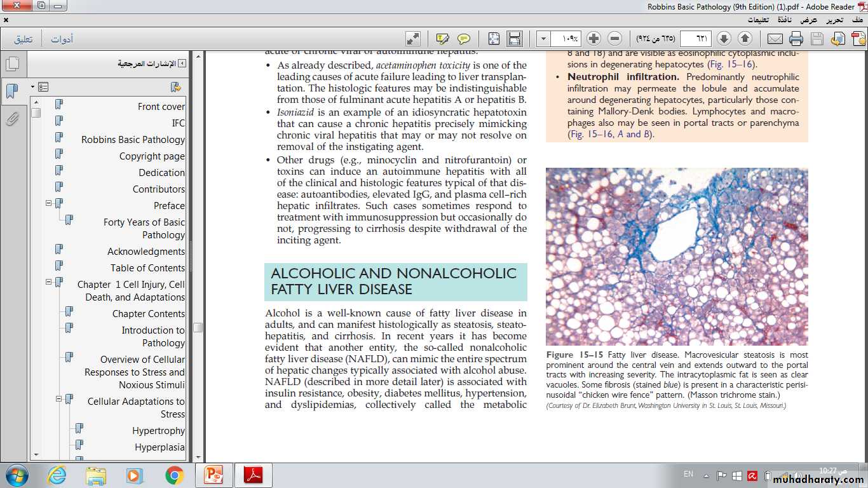Open the zoom percentage dropdown
868x488 pixels.
(543, 39)
